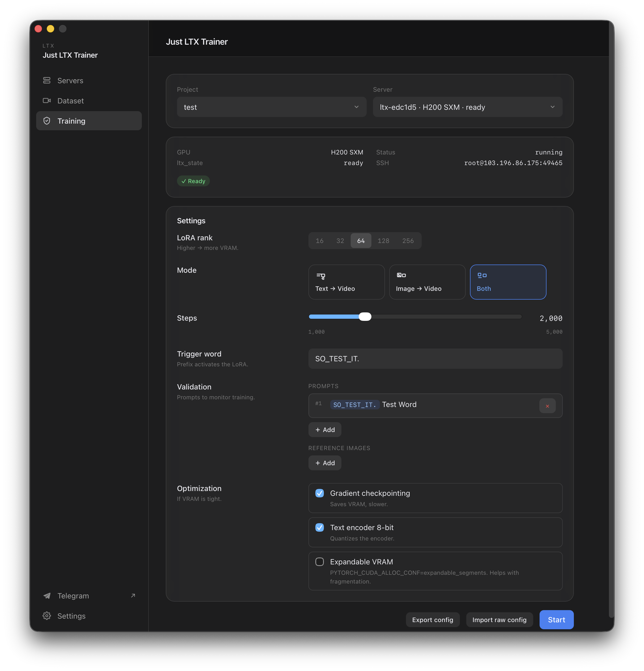Click the steps value 2,000

[x=550, y=318]
